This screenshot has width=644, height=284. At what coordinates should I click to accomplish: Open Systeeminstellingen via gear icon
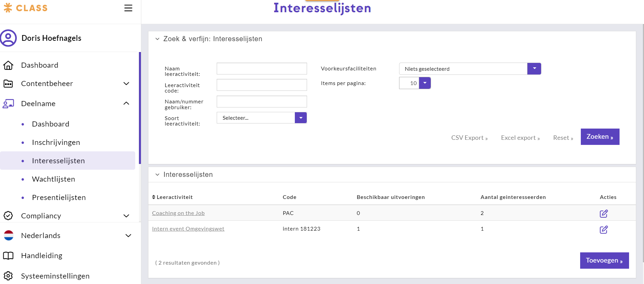tap(8, 276)
